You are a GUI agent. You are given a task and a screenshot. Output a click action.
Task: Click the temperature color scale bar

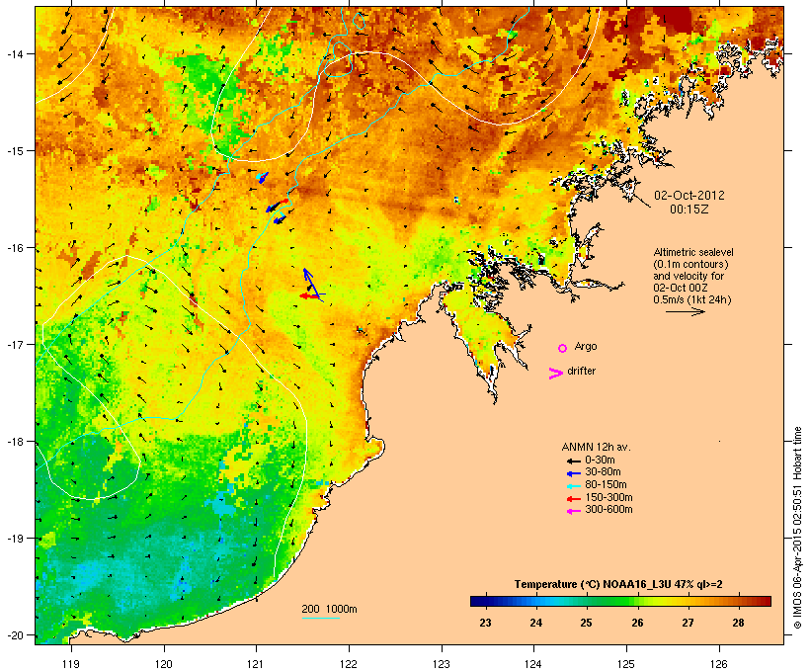point(620,601)
